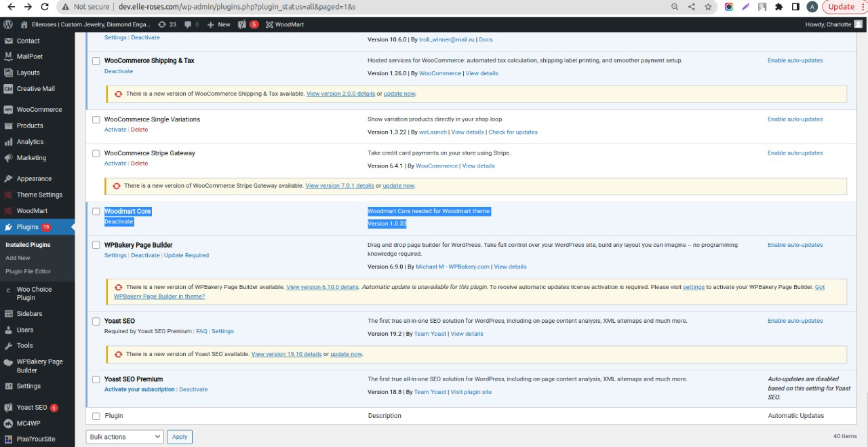Select the WooCommerce Single Variations checkbox
The width and height of the screenshot is (868, 447).
pyautogui.click(x=96, y=119)
